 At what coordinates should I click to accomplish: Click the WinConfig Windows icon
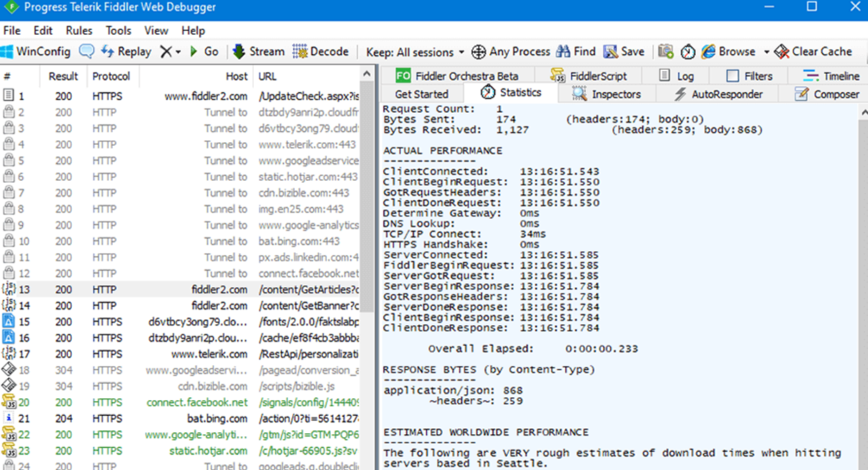coord(7,52)
